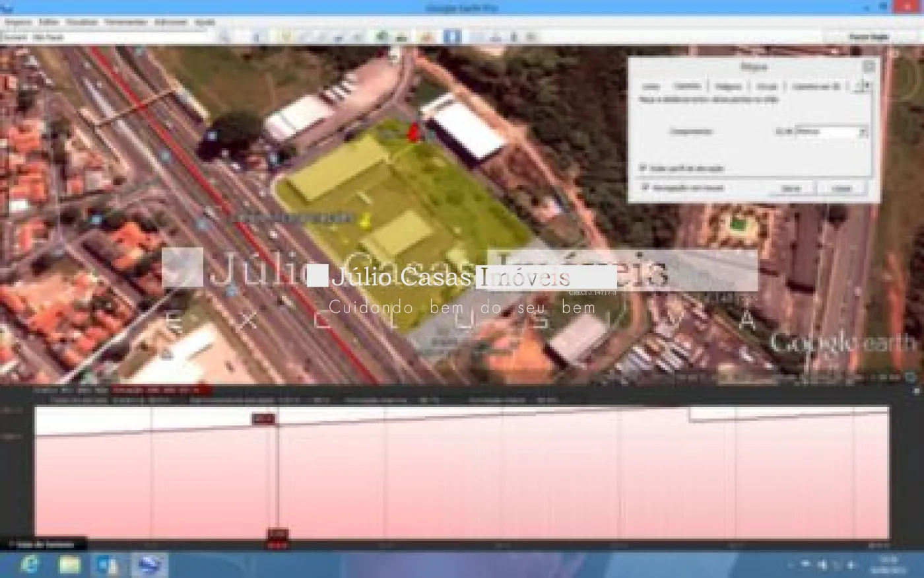Click the sunlight toolbar icon

[x=402, y=37]
